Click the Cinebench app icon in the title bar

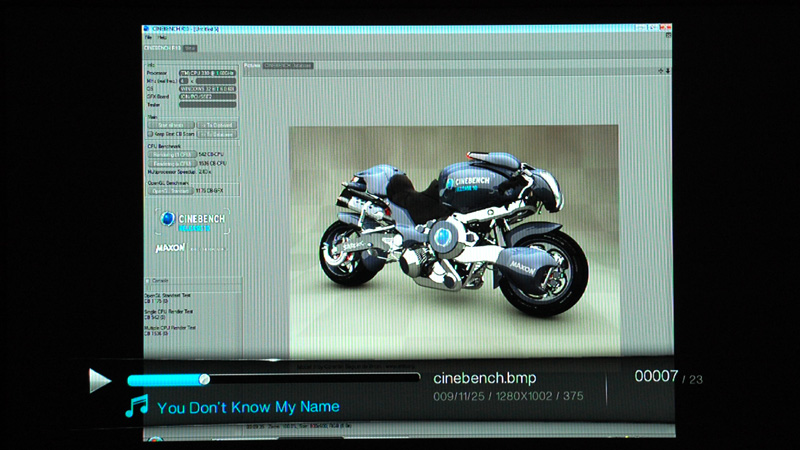[x=146, y=29]
